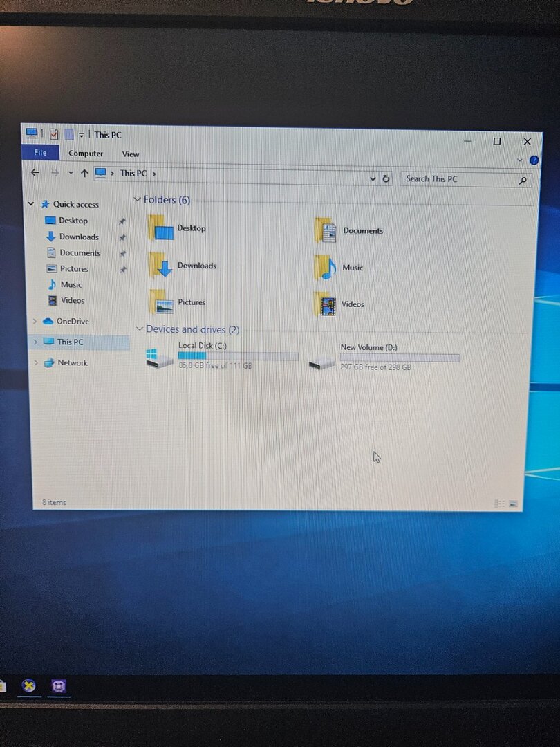Screen dimensions: 560x747
Task: Click the Local Disk (C:) usage bar
Action: [x=238, y=356]
